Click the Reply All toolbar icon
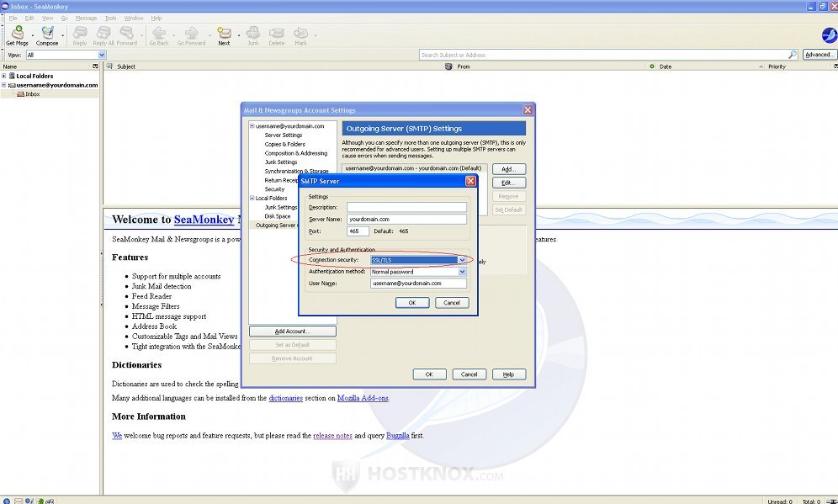The width and height of the screenshot is (838, 504). [103, 33]
